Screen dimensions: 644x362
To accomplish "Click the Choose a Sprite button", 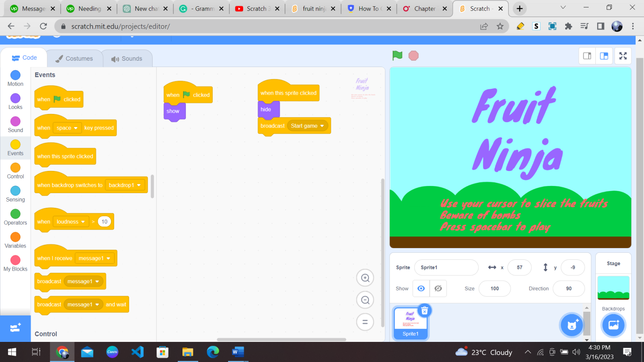I will pyautogui.click(x=571, y=325).
